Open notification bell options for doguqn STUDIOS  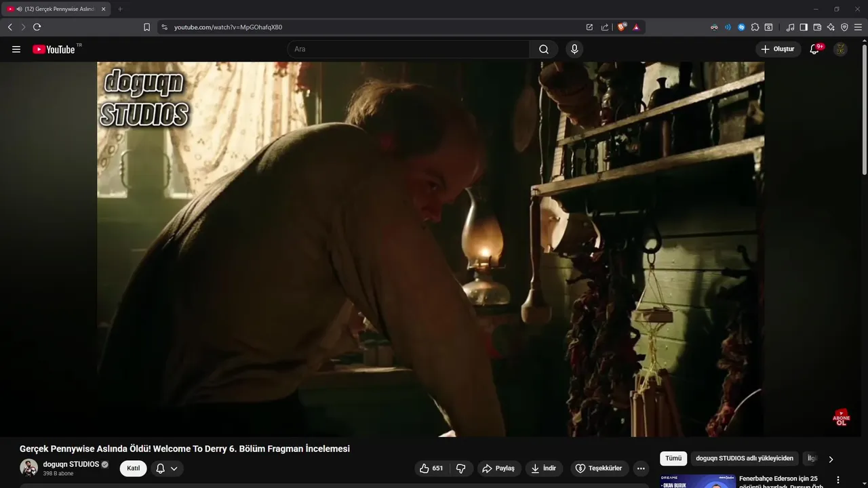click(x=167, y=468)
